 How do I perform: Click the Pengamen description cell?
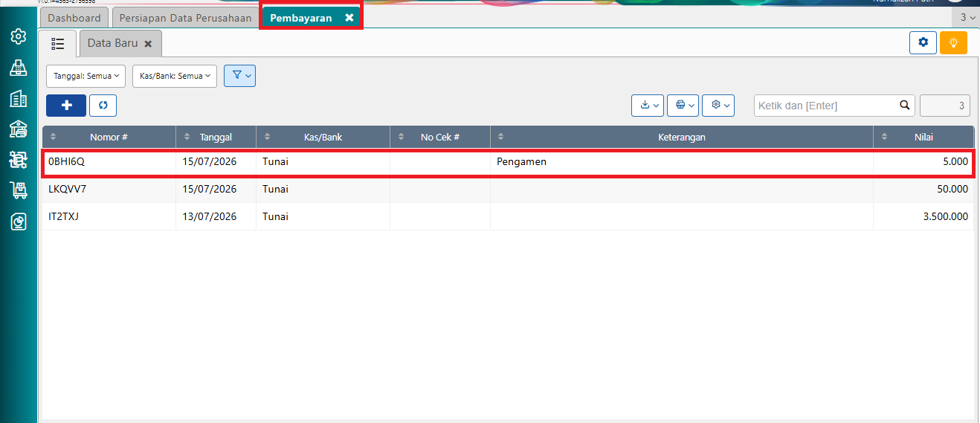[682, 161]
